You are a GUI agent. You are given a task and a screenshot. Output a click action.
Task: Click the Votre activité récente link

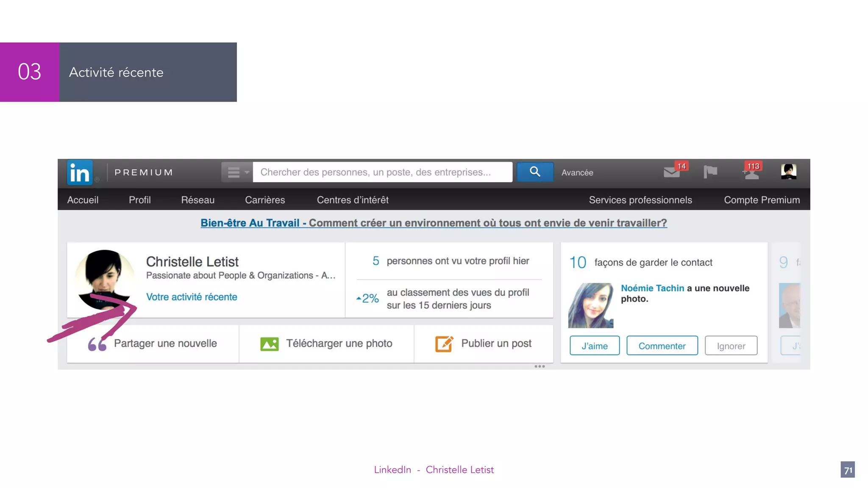tap(192, 297)
